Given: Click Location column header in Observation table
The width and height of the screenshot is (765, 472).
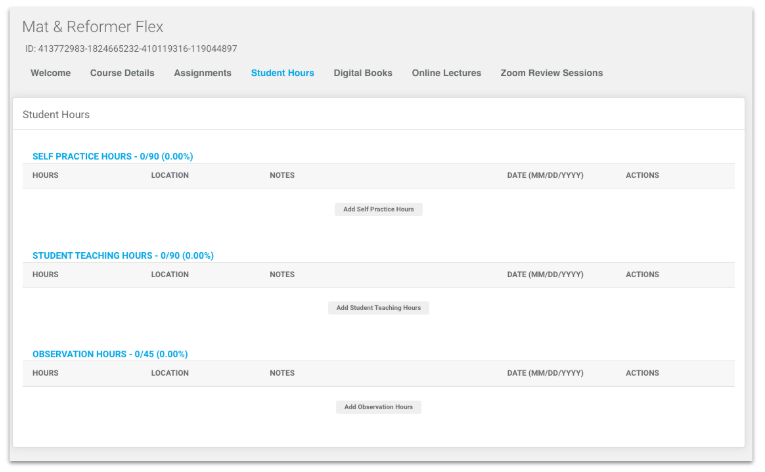Looking at the screenshot, I should click(170, 373).
